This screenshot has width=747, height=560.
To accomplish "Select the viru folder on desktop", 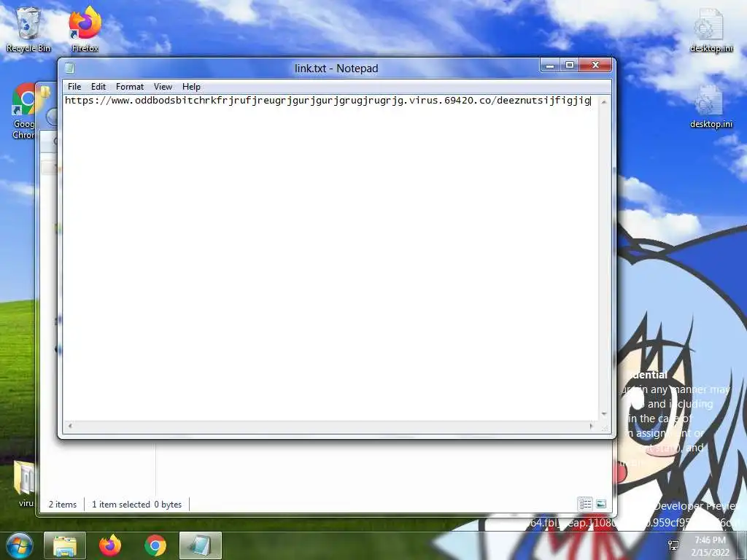I will [25, 483].
